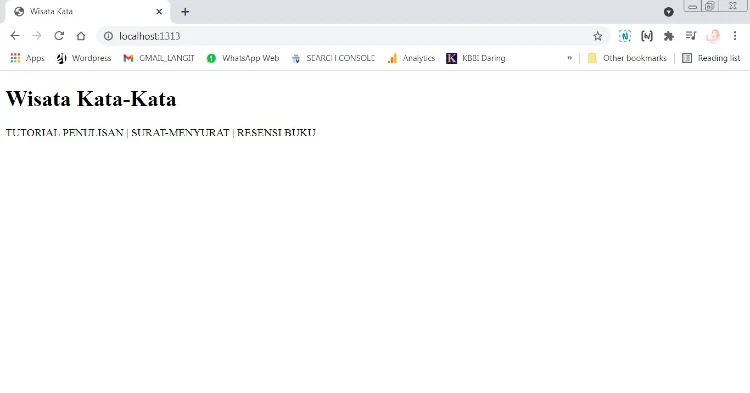Bookmark this page with the star
The image size is (750, 393).
597,36
